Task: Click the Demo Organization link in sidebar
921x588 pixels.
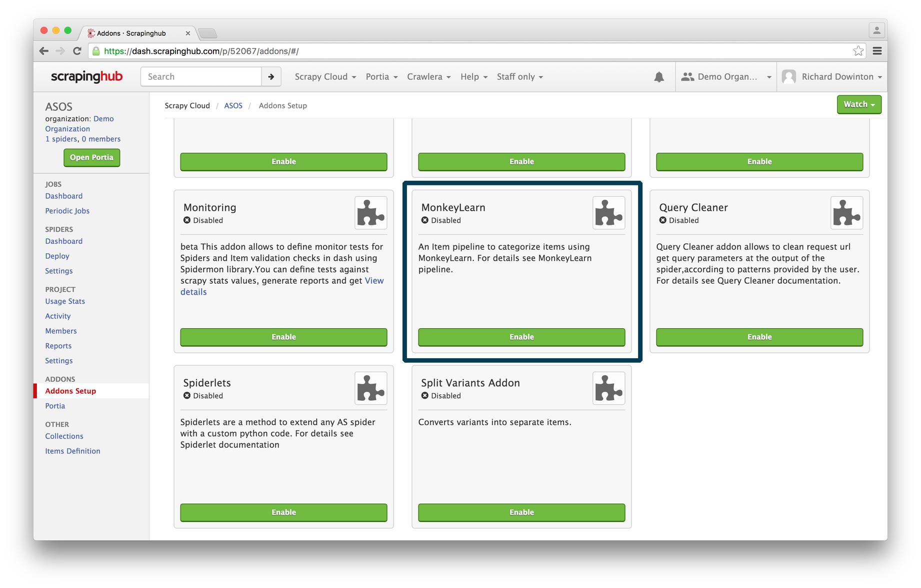Action: [79, 124]
